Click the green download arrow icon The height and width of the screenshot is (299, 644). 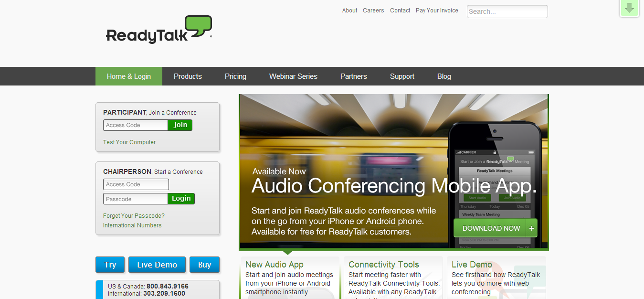(629, 8)
